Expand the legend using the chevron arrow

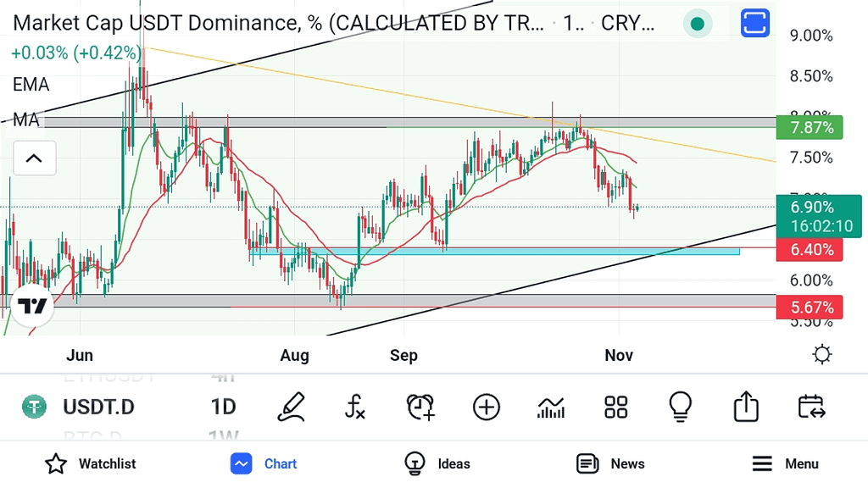34,158
